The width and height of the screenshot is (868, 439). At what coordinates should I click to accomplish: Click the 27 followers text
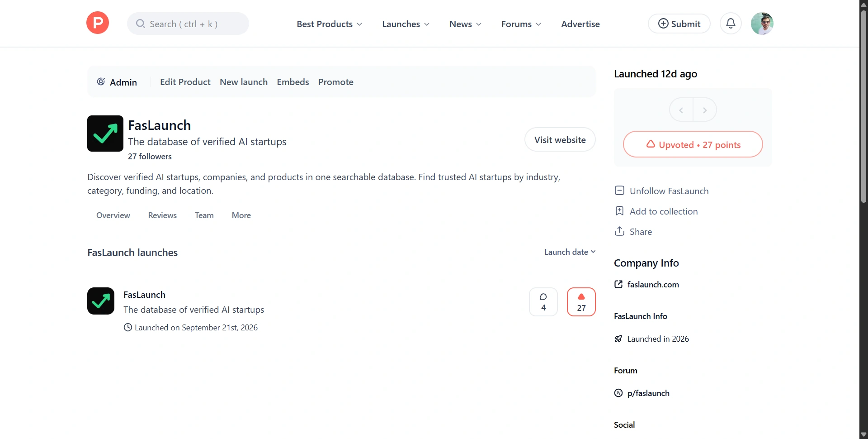tap(150, 157)
